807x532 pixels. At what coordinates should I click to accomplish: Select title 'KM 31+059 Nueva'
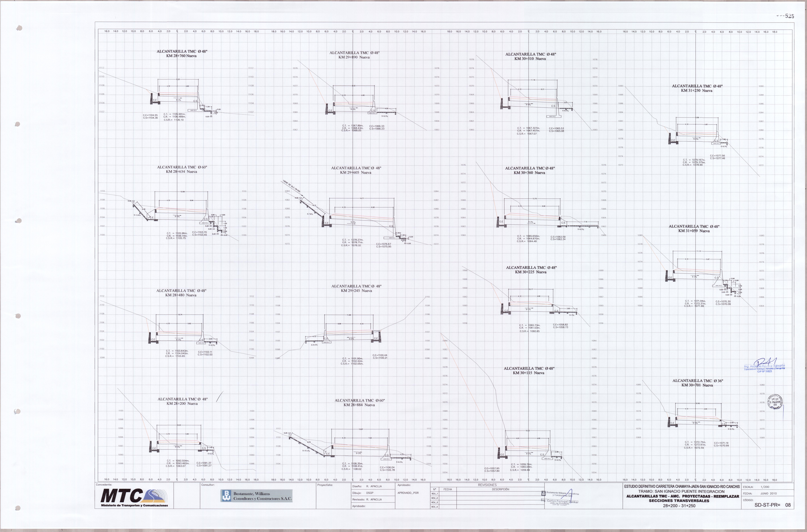click(694, 231)
